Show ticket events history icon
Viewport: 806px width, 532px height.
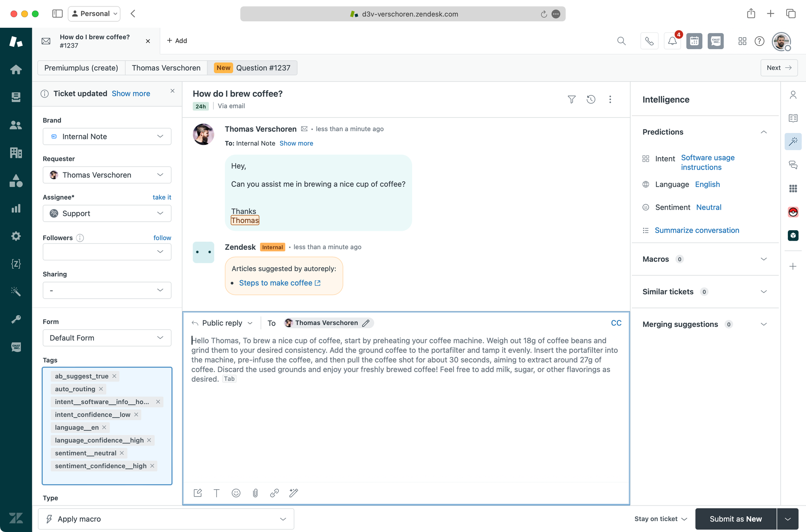(591, 99)
